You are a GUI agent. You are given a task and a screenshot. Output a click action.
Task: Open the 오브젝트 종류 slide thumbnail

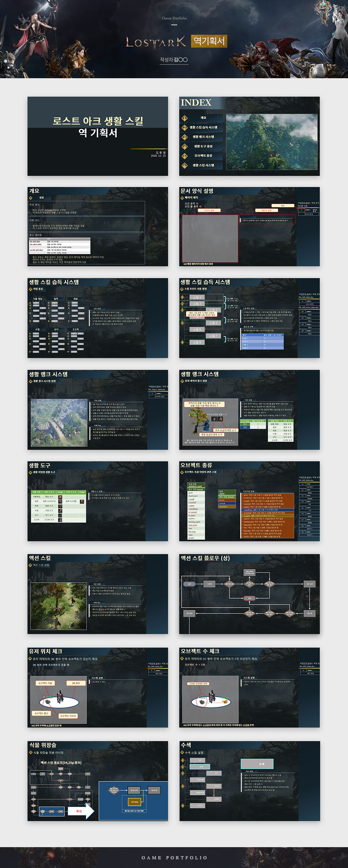tap(250, 501)
